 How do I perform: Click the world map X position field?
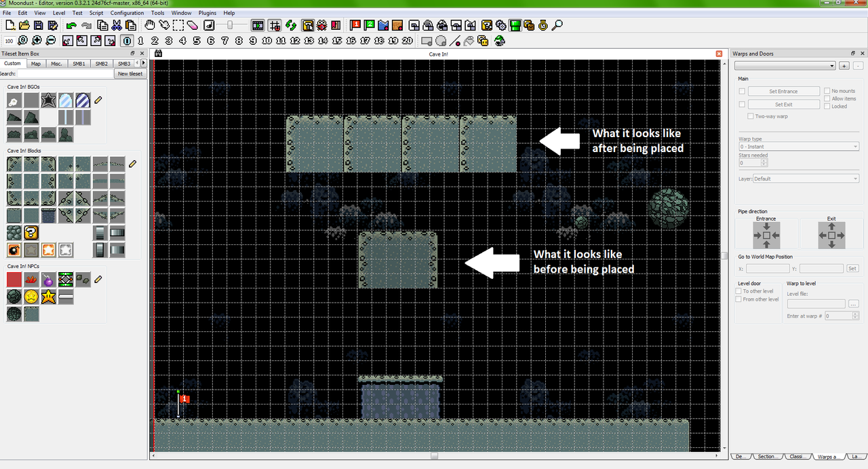[x=768, y=269]
